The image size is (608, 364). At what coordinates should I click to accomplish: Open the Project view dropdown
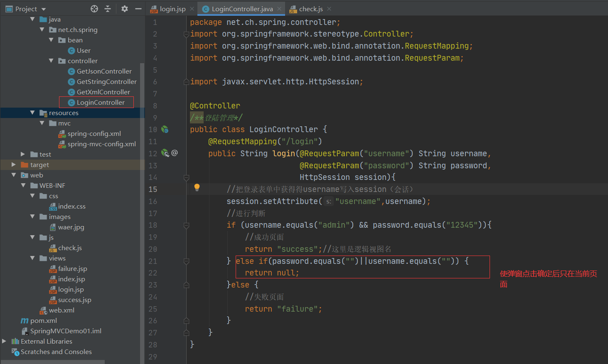point(44,9)
